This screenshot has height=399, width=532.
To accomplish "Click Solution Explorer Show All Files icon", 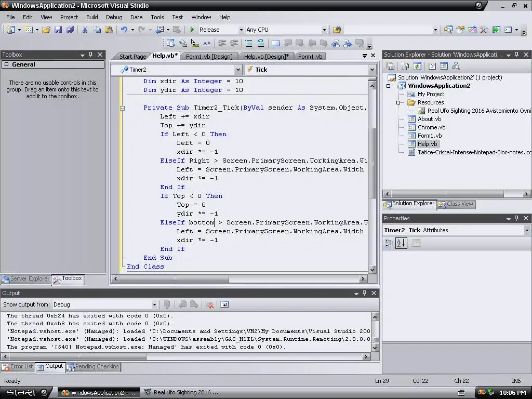I will [405, 66].
